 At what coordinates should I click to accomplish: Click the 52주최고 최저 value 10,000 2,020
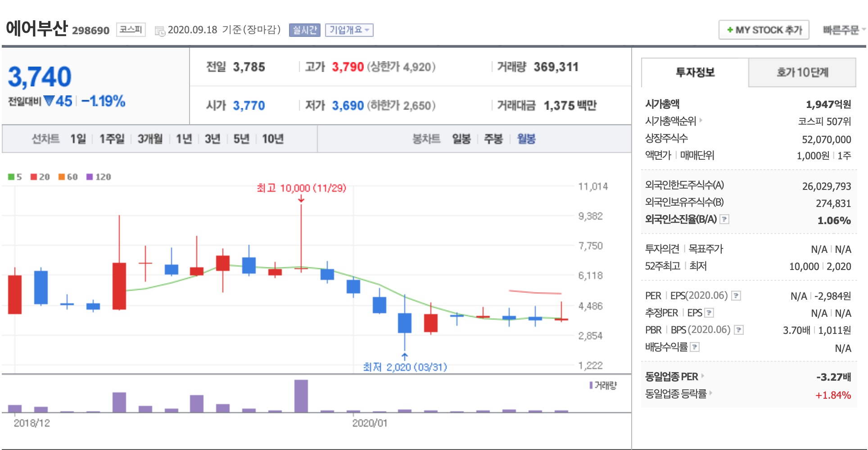click(x=820, y=266)
